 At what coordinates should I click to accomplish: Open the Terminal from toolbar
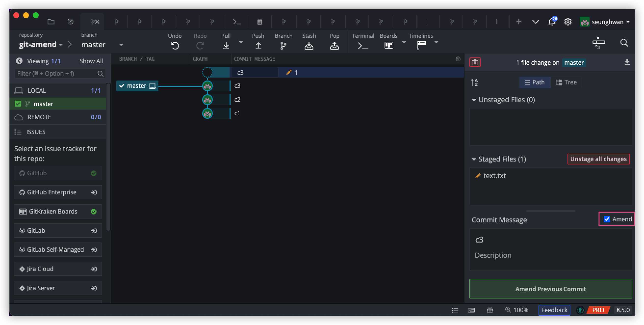[x=362, y=45]
